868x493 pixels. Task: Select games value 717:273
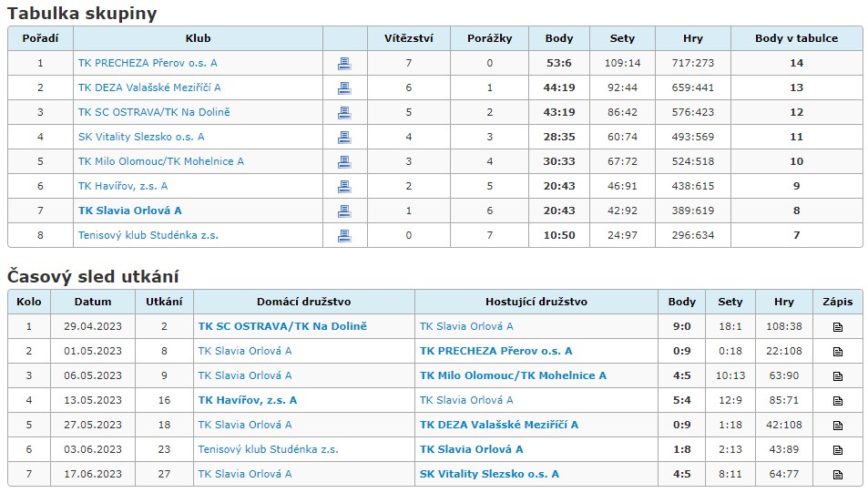(x=693, y=63)
